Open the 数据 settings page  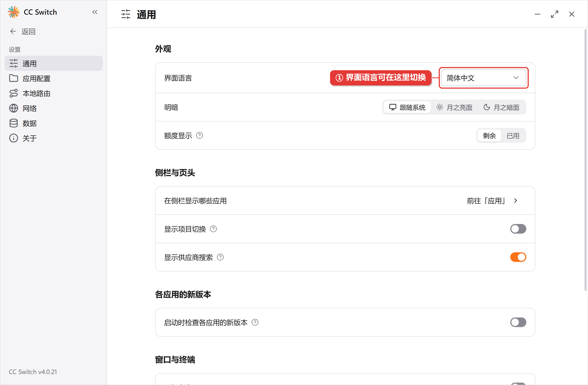point(54,123)
